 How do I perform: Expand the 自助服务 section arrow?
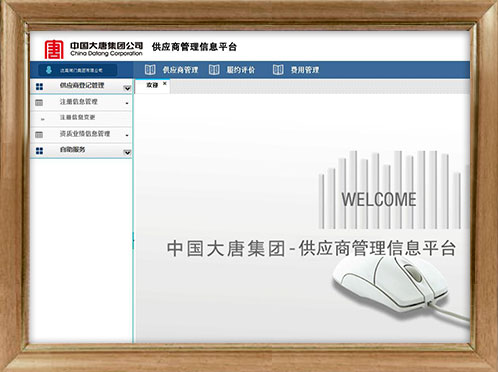127,152
